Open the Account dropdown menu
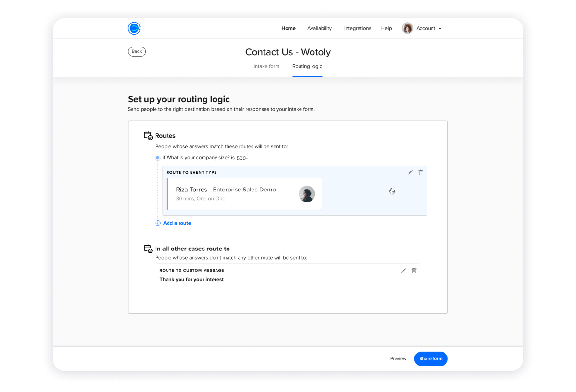 [421, 28]
